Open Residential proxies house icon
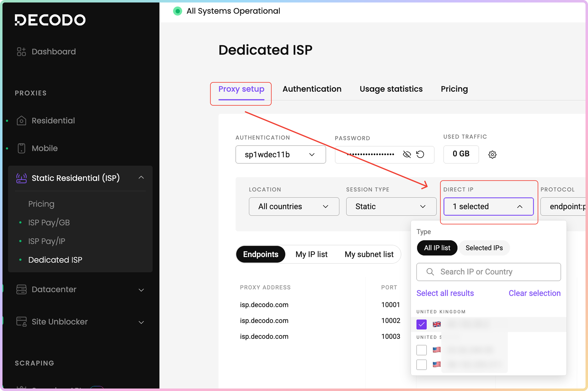This screenshot has width=588, height=391. coord(21,121)
